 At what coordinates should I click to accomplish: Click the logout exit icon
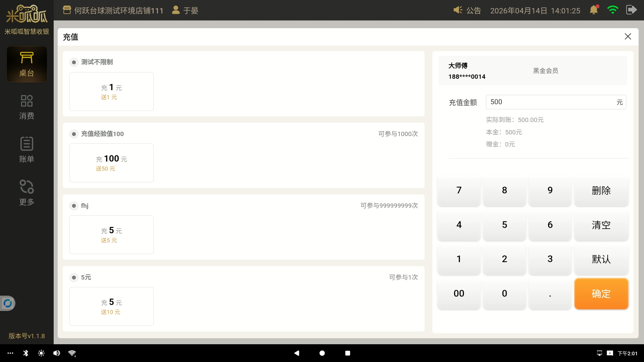click(631, 10)
